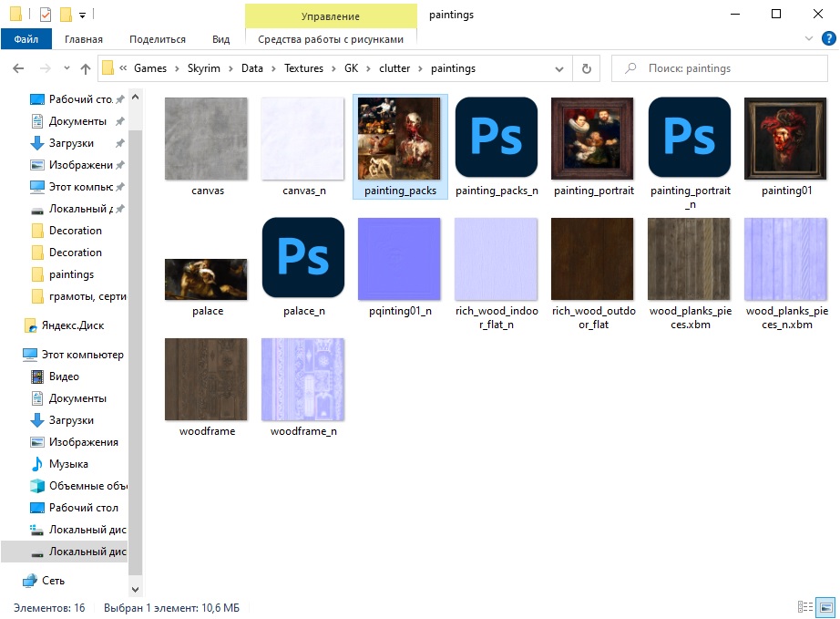Select the painting_portrait image

pyautogui.click(x=592, y=147)
